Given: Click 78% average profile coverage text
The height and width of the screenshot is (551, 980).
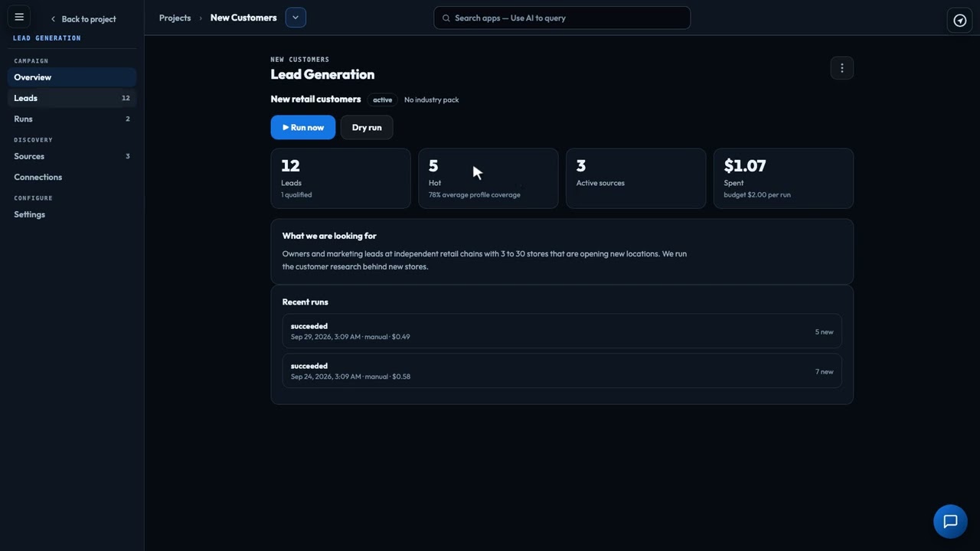Looking at the screenshot, I should pos(475,194).
